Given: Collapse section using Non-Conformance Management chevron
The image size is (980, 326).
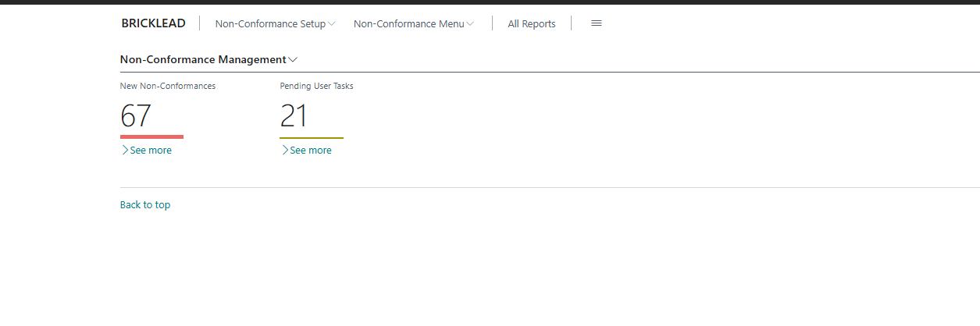Looking at the screenshot, I should point(293,60).
